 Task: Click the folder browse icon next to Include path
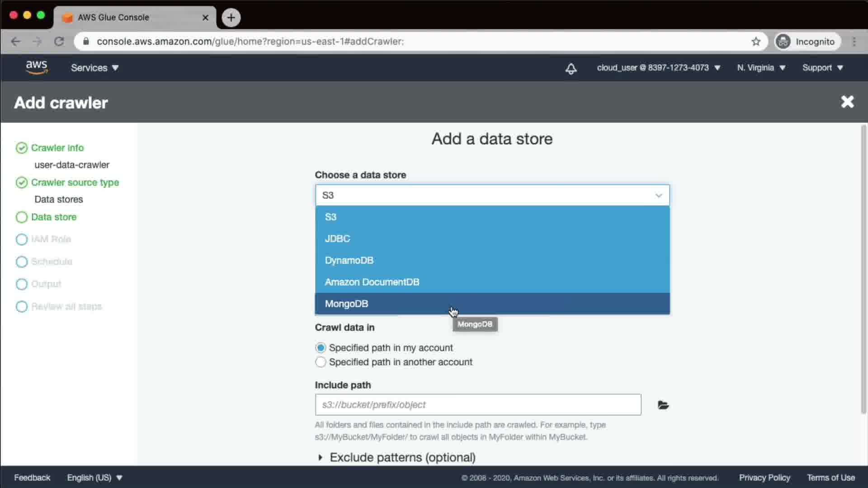pos(663,405)
